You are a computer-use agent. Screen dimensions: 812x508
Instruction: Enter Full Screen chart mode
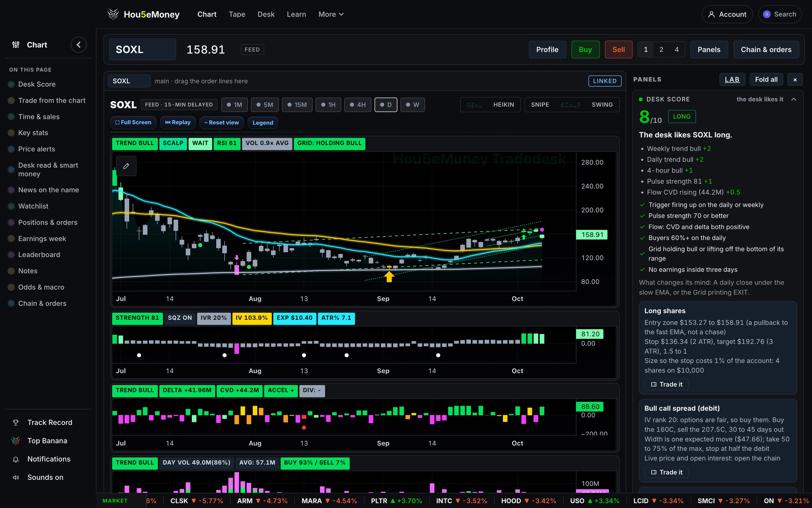[133, 123]
